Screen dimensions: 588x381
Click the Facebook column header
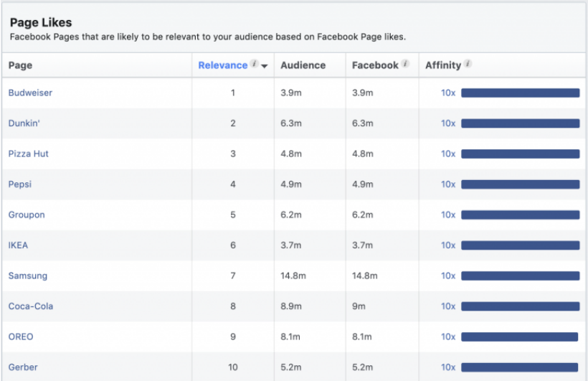point(375,65)
